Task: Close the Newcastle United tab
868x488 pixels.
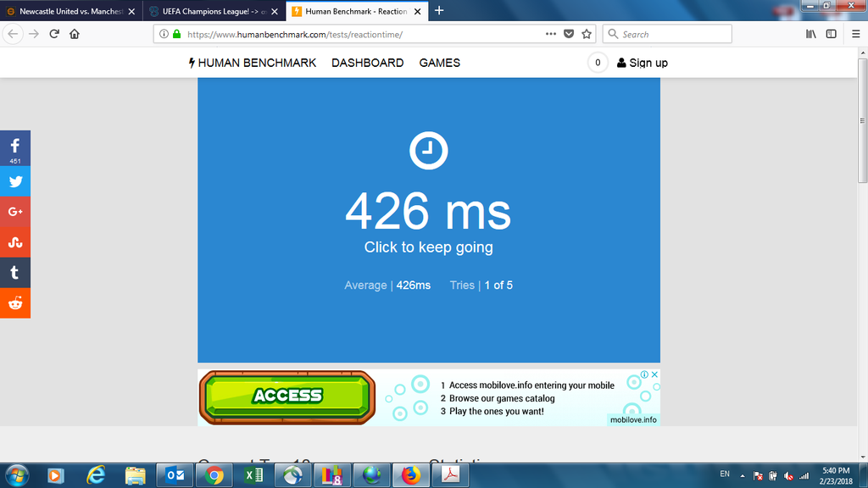Action: [131, 11]
